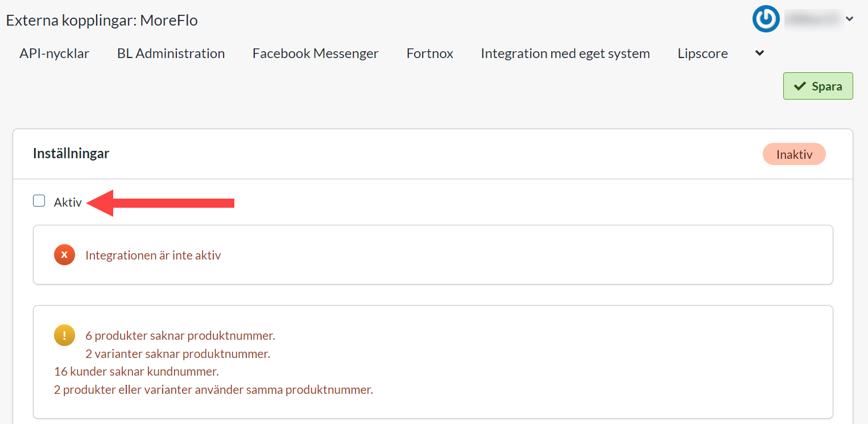Click 'Integrationen är inte aktiv' message

click(153, 256)
